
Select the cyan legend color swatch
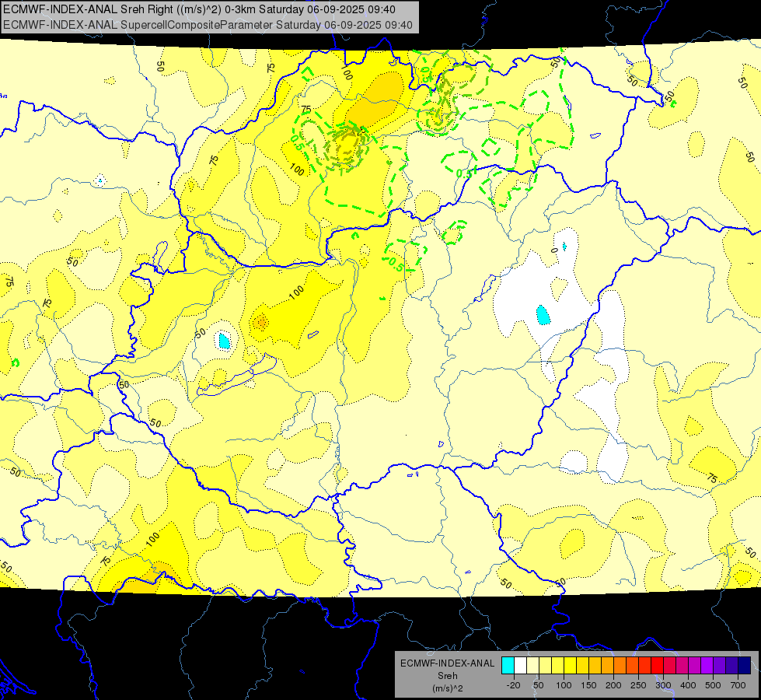(508, 666)
